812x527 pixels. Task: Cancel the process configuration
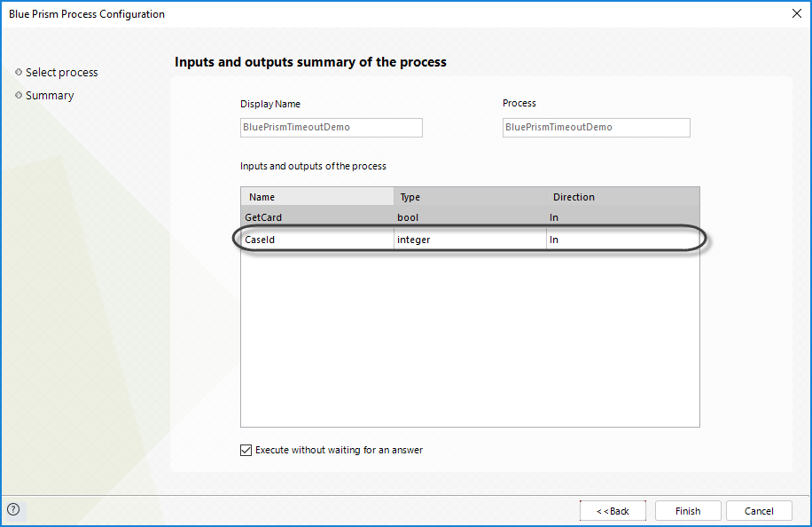tap(759, 511)
